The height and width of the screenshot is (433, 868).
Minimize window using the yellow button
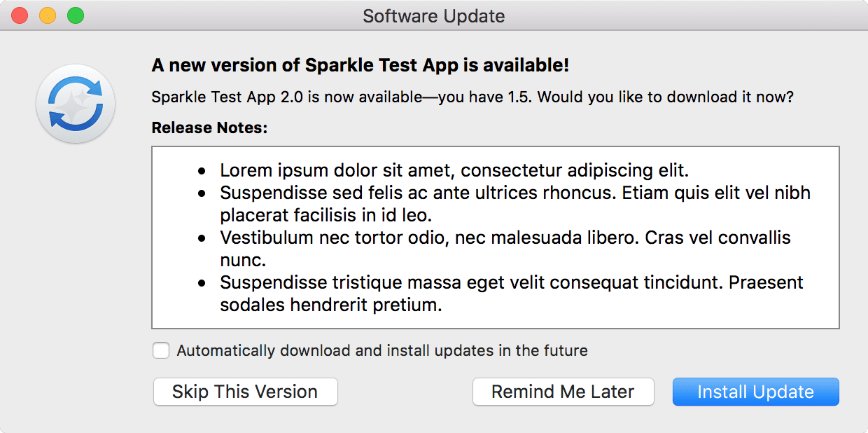[48, 15]
